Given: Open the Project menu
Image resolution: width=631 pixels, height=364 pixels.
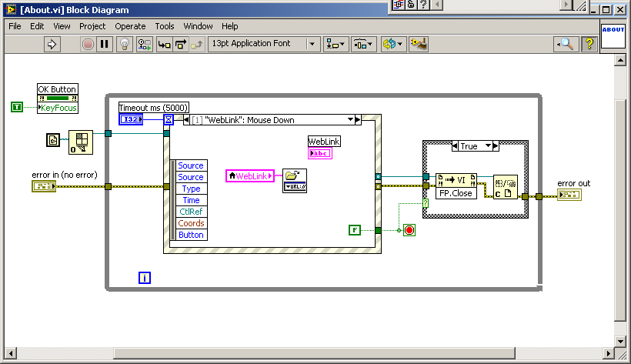Looking at the screenshot, I should click(92, 26).
